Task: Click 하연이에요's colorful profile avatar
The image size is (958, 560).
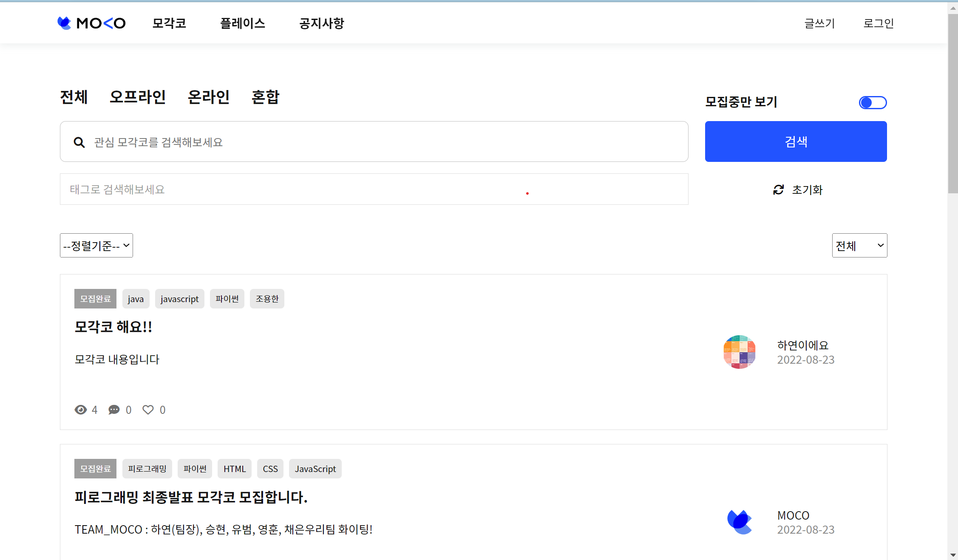Action: click(739, 352)
